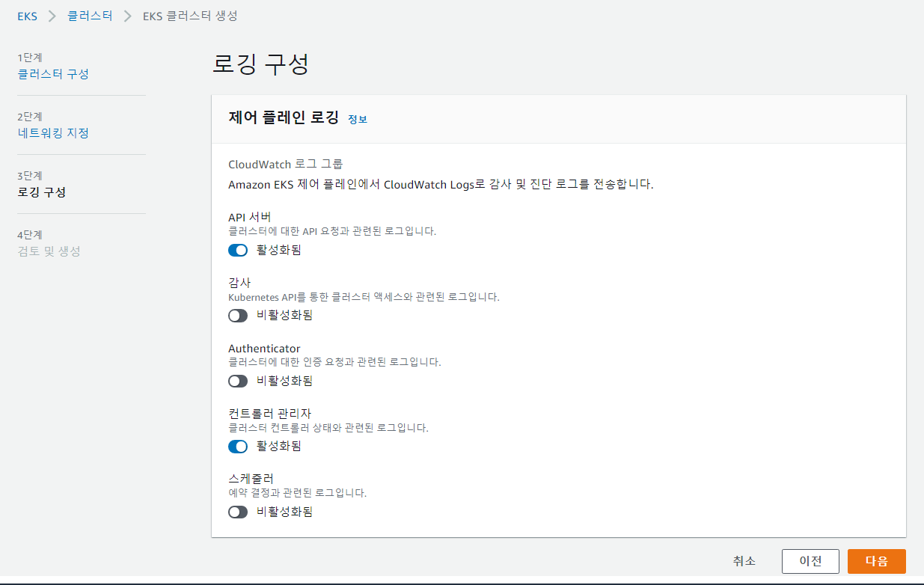Click the 감사 label text

pyautogui.click(x=239, y=283)
